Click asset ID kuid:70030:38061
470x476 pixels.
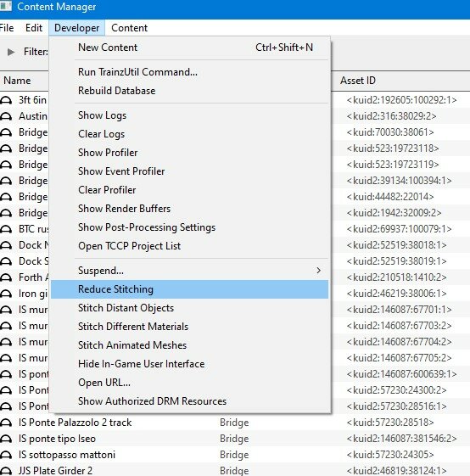click(390, 132)
